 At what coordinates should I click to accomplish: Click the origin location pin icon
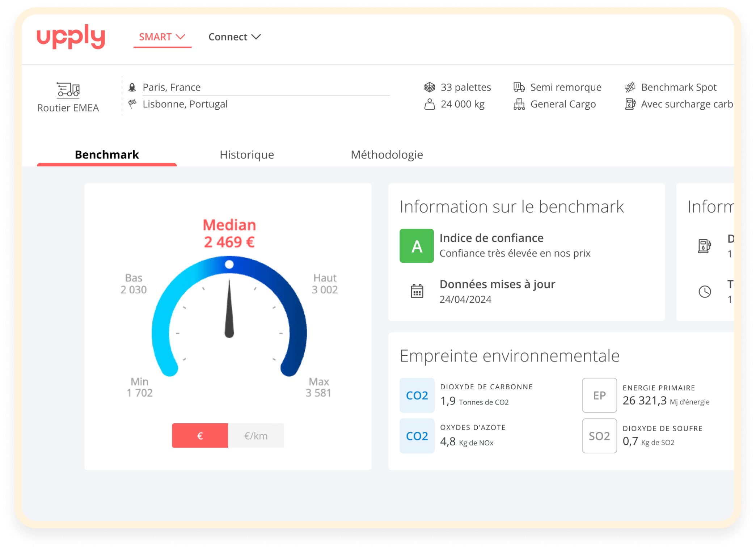pyautogui.click(x=132, y=87)
